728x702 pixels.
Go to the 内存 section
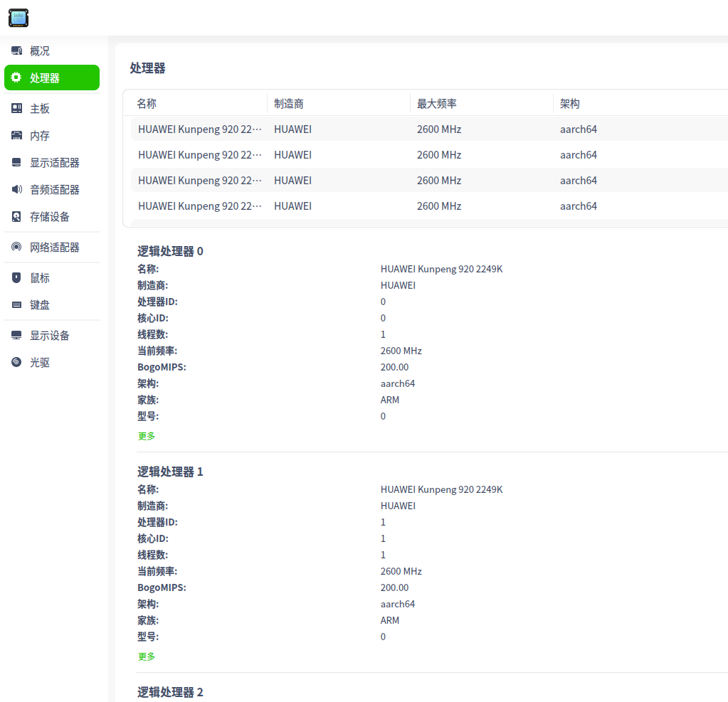click(x=51, y=135)
